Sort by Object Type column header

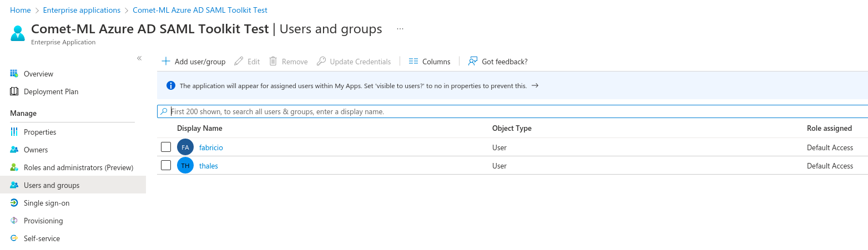[x=512, y=128]
